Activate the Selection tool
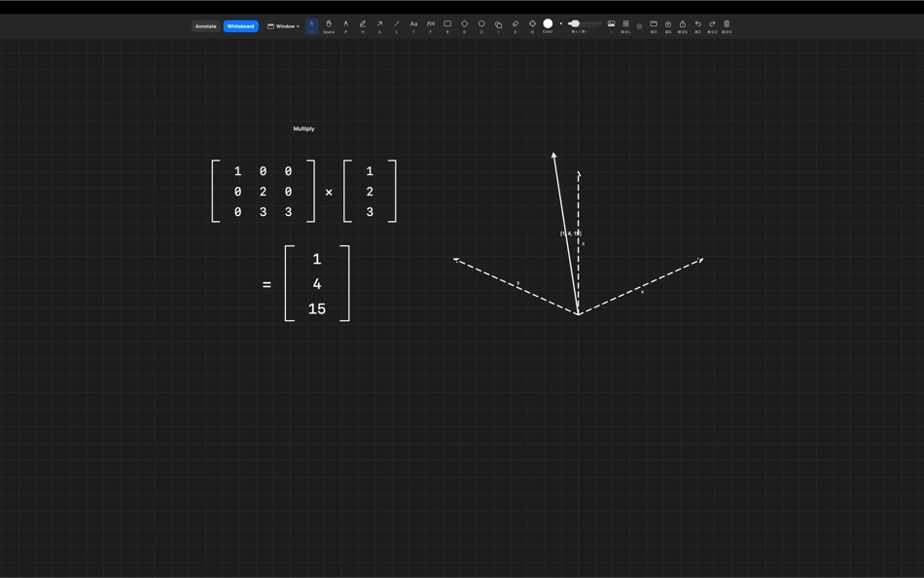Viewport: 924px width, 578px height. click(311, 24)
